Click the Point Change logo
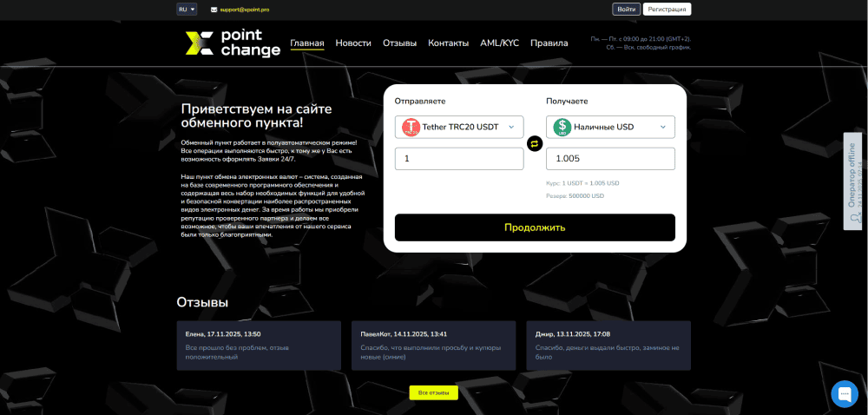Image resolution: width=868 pixels, height=415 pixels. (x=233, y=43)
